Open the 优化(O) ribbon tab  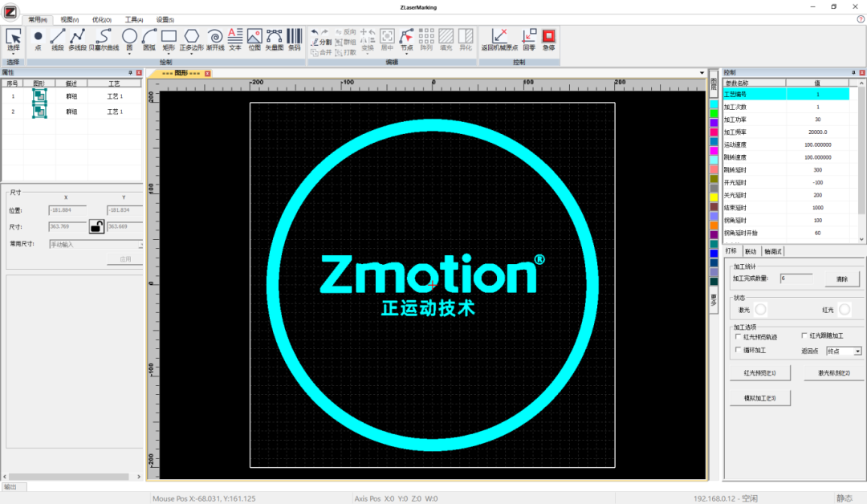point(102,20)
